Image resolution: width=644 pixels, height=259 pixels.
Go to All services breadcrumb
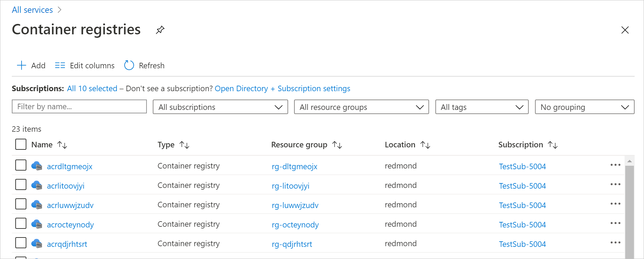tap(32, 10)
